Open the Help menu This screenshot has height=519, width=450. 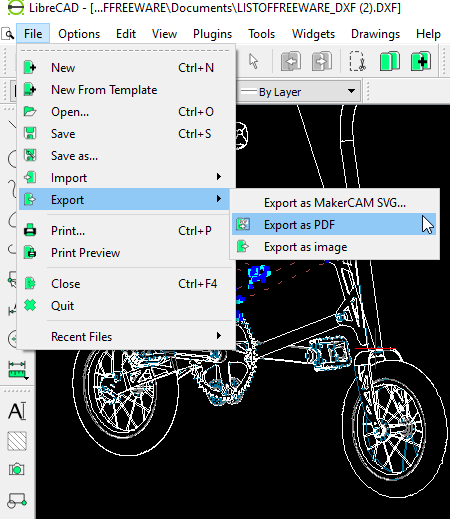tap(428, 34)
